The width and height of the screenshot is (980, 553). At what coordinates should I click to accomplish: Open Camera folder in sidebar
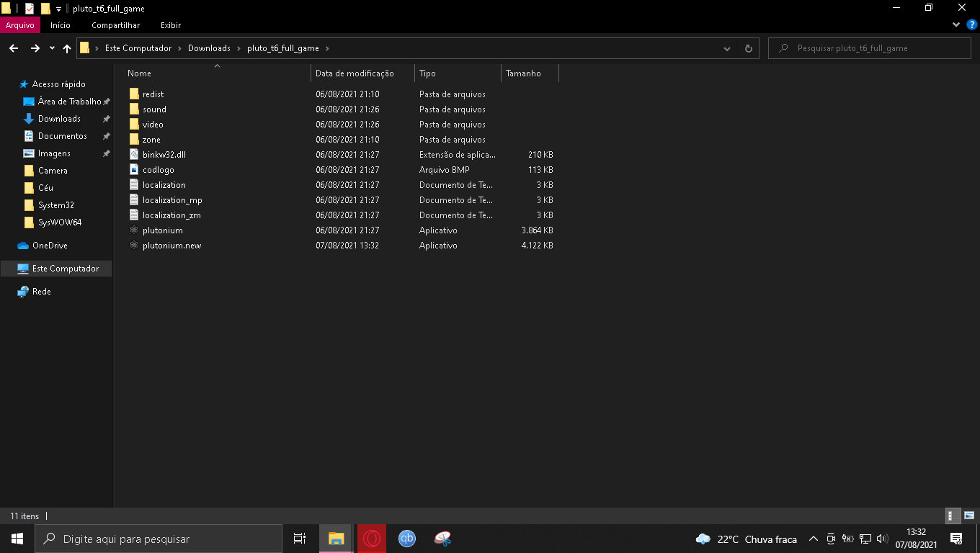click(53, 171)
